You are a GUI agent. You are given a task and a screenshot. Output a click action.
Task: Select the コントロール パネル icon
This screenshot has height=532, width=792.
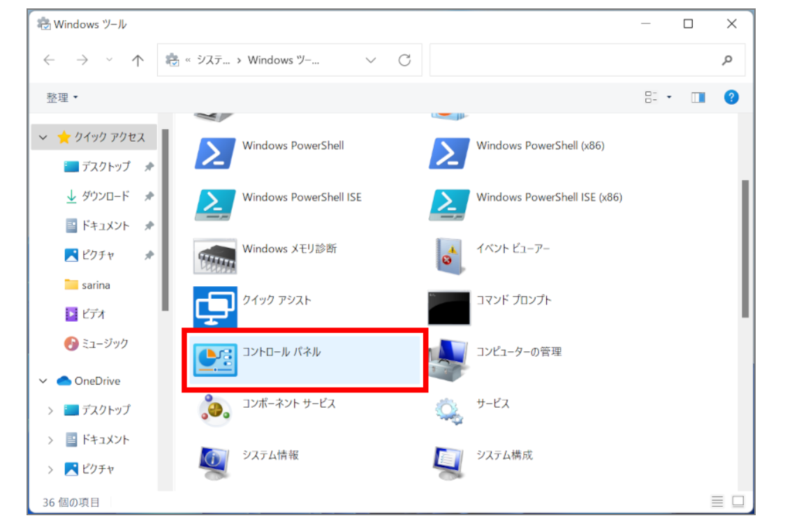pos(214,360)
